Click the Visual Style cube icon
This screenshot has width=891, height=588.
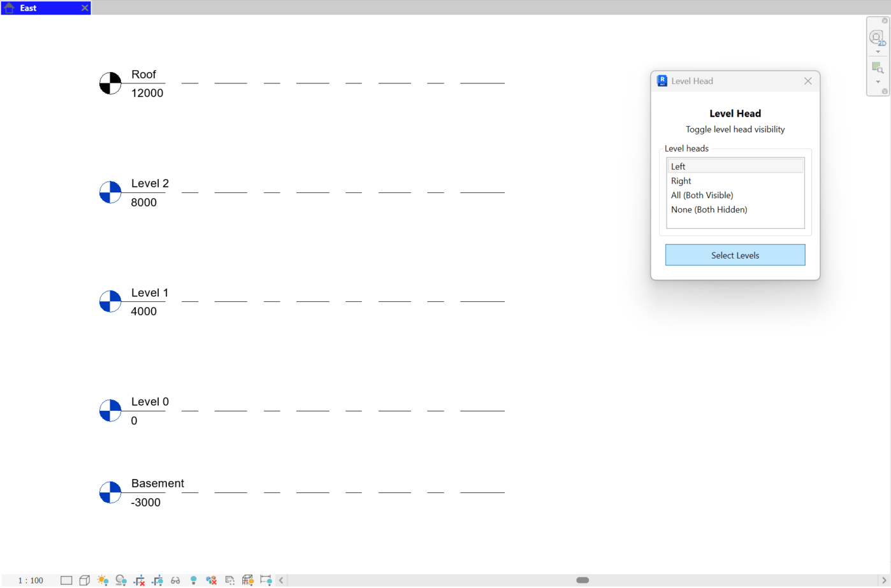[x=84, y=580]
